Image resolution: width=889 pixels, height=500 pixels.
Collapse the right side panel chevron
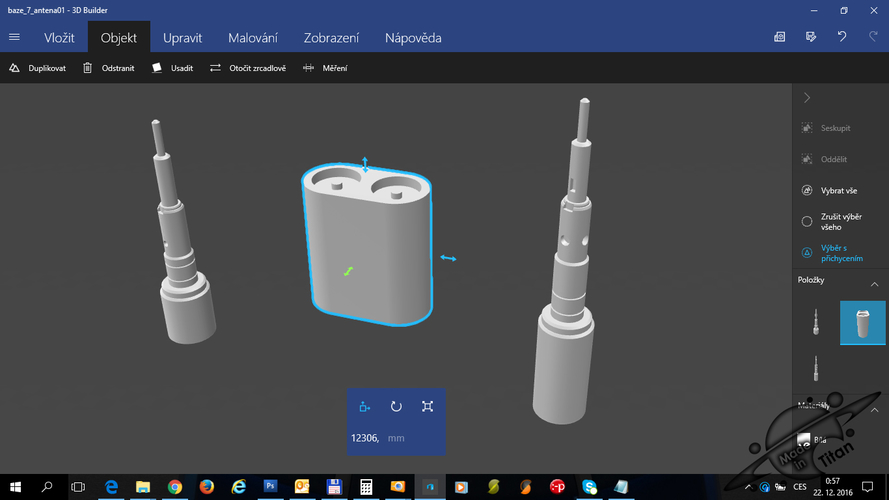807,98
